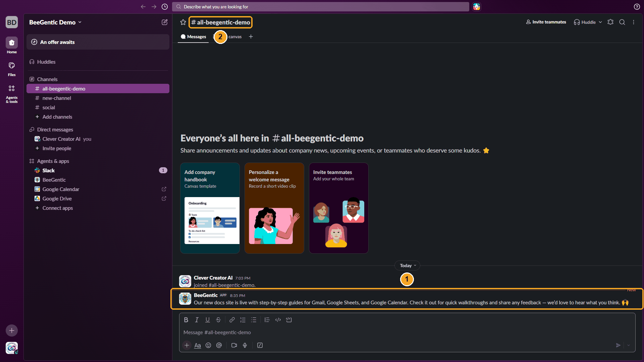This screenshot has width=644, height=362.
Task: Open Clever Creator AI direct message
Action: pyautogui.click(x=98, y=139)
